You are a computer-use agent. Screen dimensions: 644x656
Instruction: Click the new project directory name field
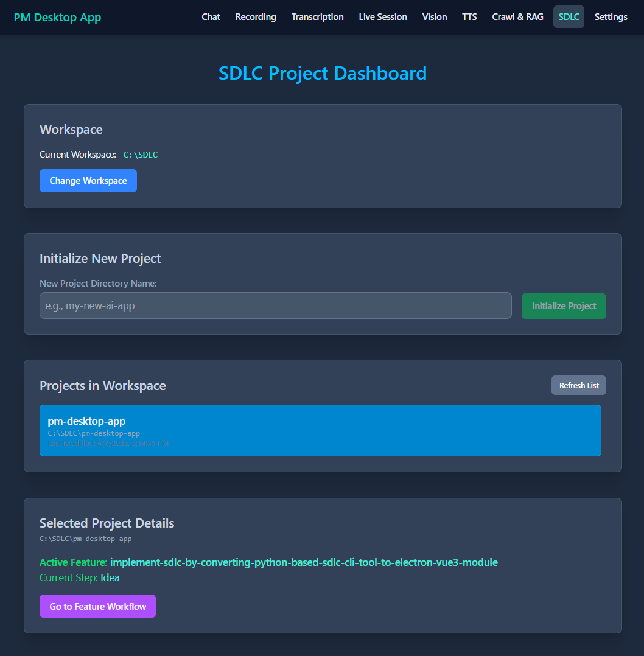(x=276, y=305)
